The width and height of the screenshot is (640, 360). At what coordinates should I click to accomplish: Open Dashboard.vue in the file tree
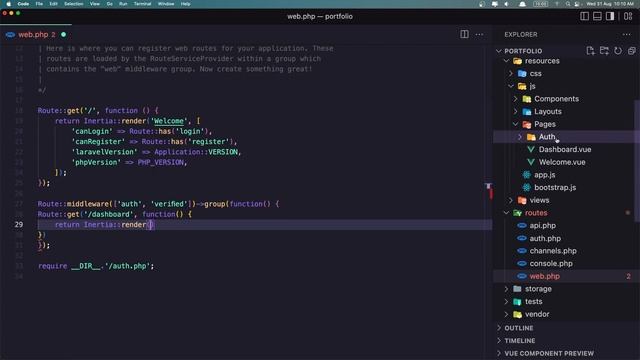(x=566, y=149)
